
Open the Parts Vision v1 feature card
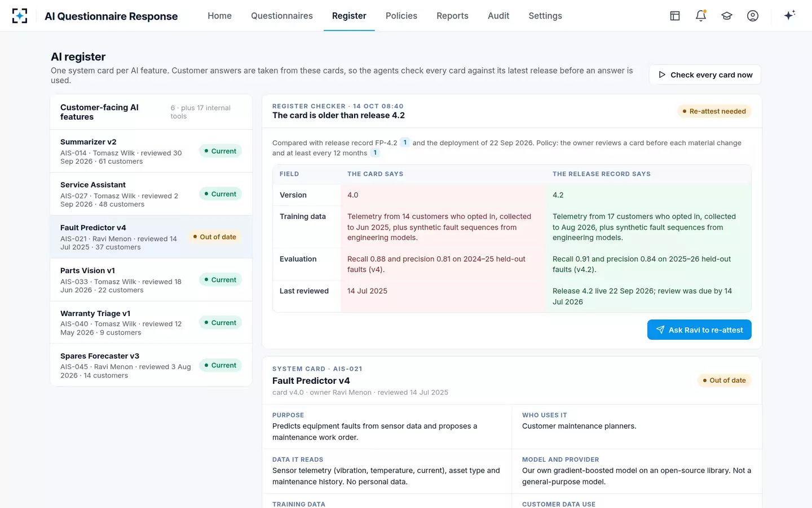click(151, 280)
